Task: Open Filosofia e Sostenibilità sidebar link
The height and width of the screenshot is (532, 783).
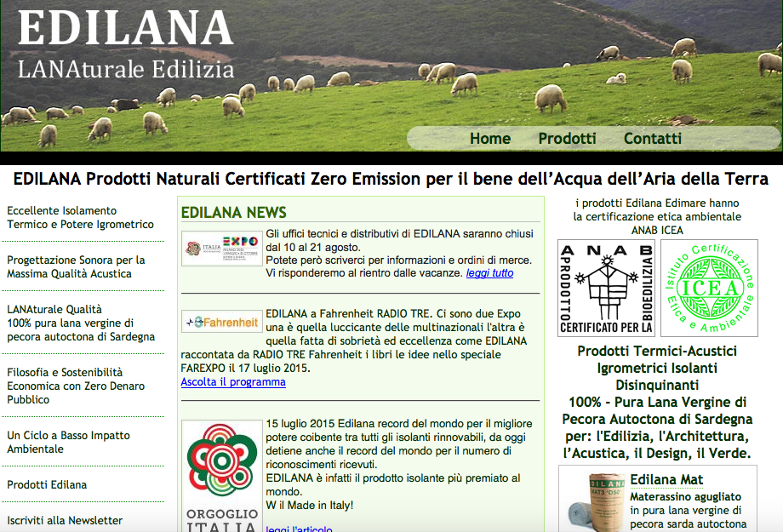Action: click(76, 386)
